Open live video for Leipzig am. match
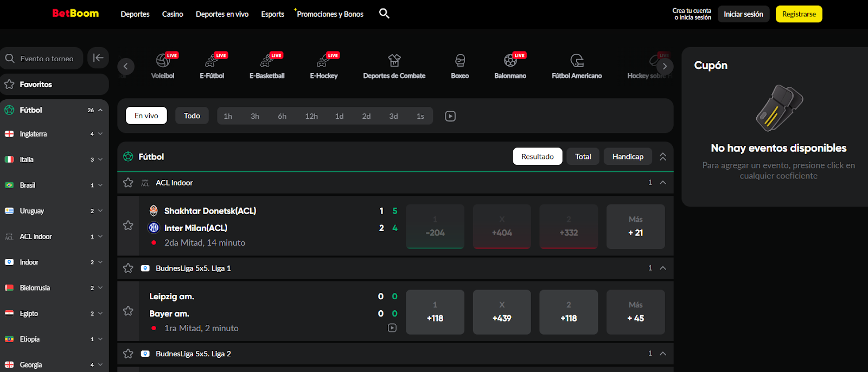The width and height of the screenshot is (868, 372). 392,328
